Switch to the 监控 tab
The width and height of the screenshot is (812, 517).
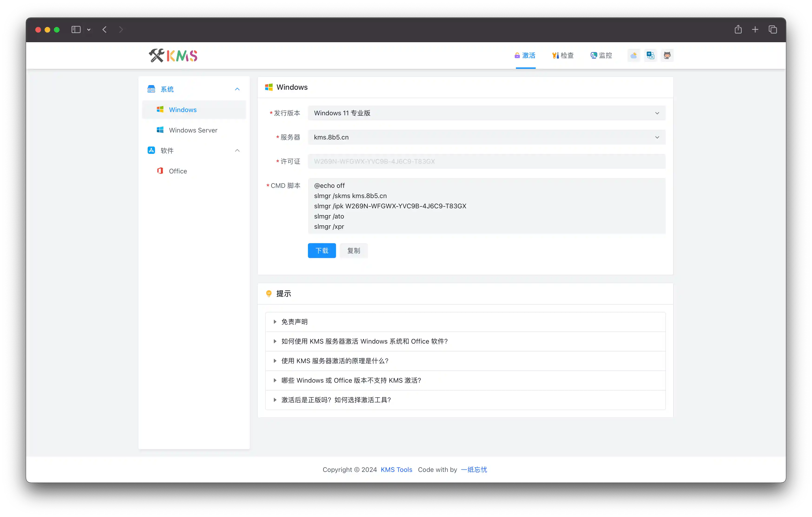[601, 55]
